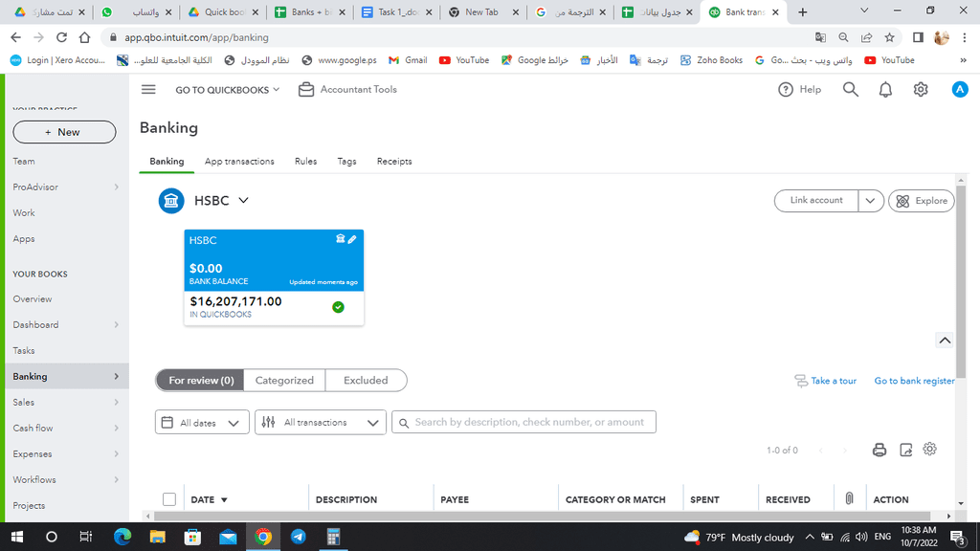Click the HSBC bank building icon
Image resolution: width=980 pixels, height=551 pixels.
[170, 201]
